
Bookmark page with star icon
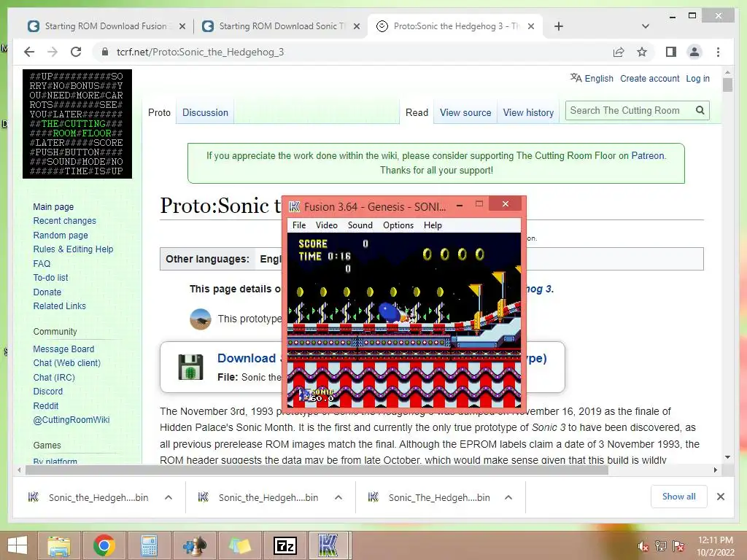pos(642,52)
